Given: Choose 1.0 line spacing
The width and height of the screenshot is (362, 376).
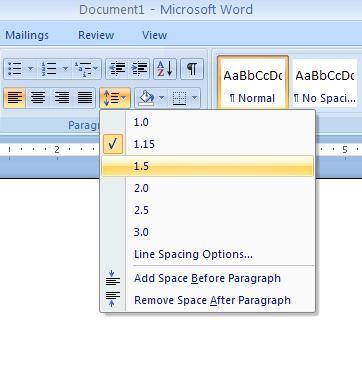Looking at the screenshot, I should [x=207, y=122].
